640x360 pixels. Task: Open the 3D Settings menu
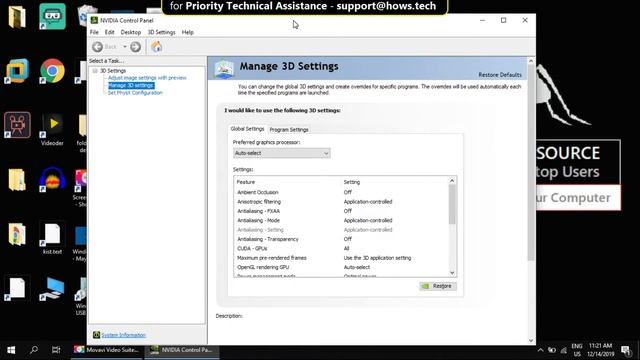pyautogui.click(x=161, y=32)
